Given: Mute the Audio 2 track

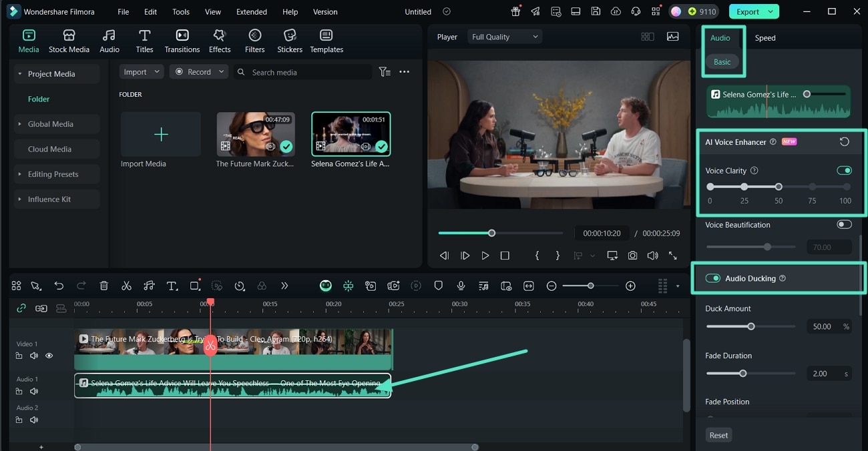Looking at the screenshot, I should [34, 420].
